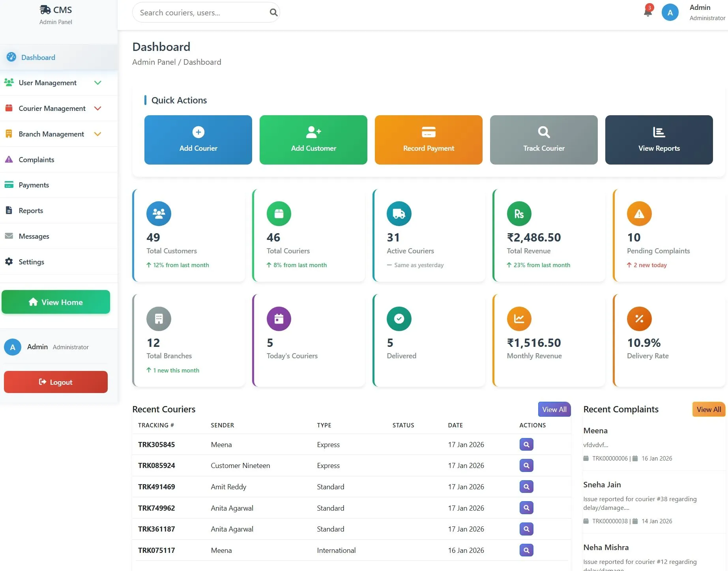728x571 pixels.
Task: Open the Reports icon
Action: pyautogui.click(x=9, y=210)
